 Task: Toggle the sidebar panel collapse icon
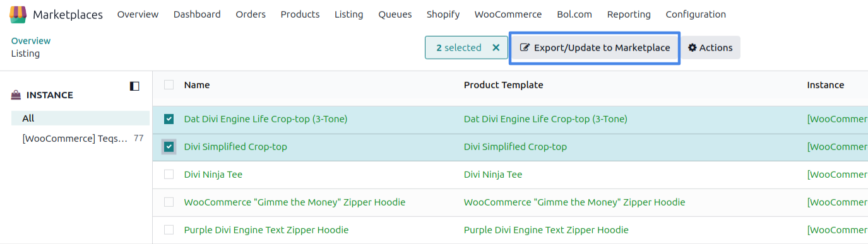click(134, 86)
